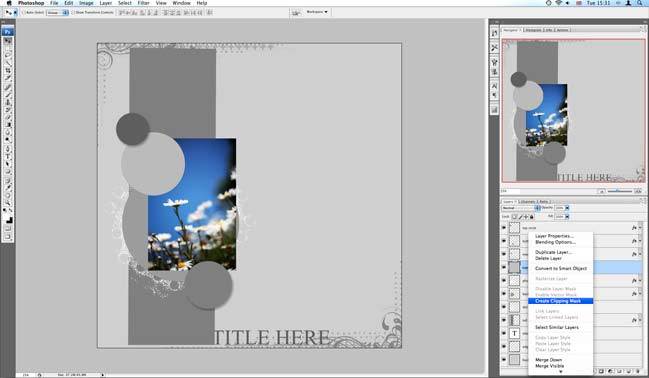Image resolution: width=649 pixels, height=378 pixels.
Task: Click the zoom out icon in Navigator
Action: point(601,191)
